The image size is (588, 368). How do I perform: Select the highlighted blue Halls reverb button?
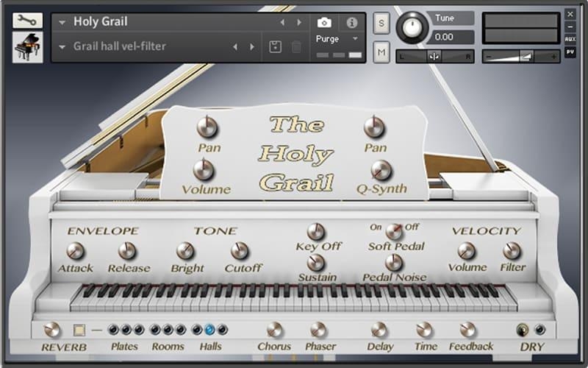coord(209,330)
